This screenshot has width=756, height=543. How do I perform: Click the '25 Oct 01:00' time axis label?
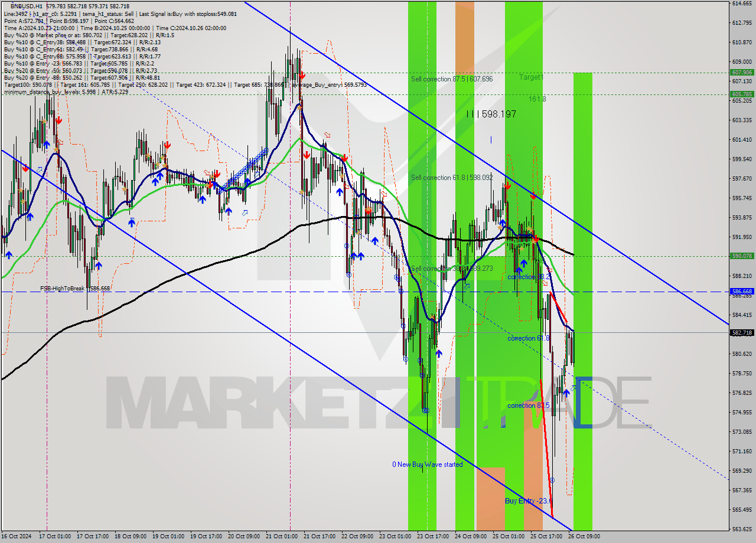(509, 537)
